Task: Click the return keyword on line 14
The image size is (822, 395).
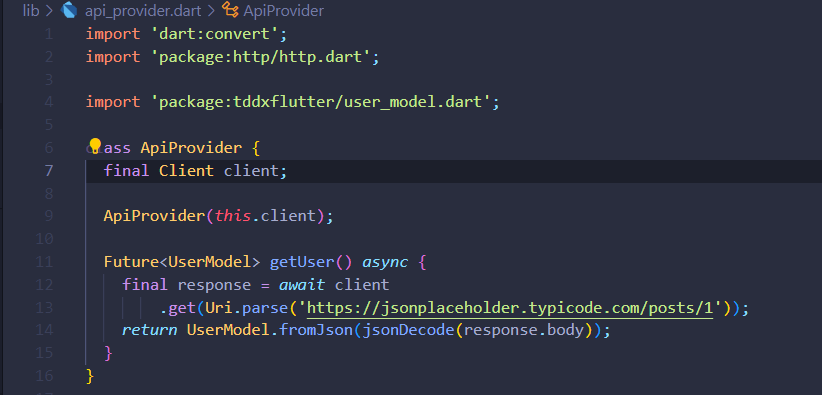Action: (149, 330)
